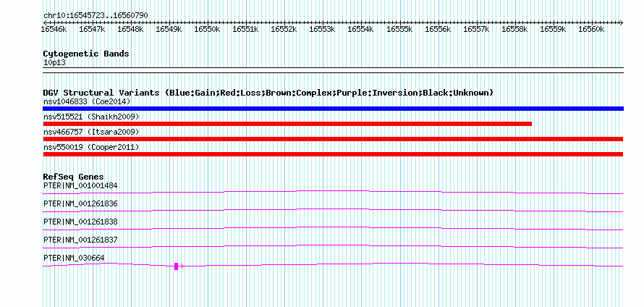
Task: Click the 16548k ruler tick label
Action: [130, 29]
